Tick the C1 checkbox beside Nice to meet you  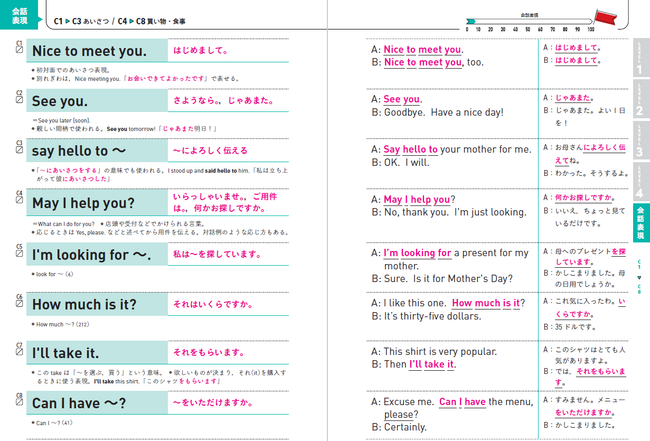click(19, 49)
